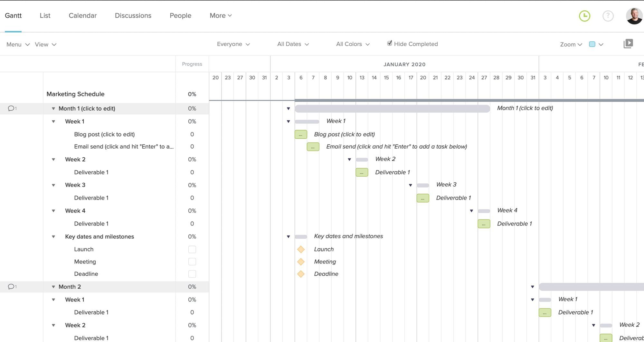Open the time tracking clock icon
The image size is (644, 342).
pos(584,16)
